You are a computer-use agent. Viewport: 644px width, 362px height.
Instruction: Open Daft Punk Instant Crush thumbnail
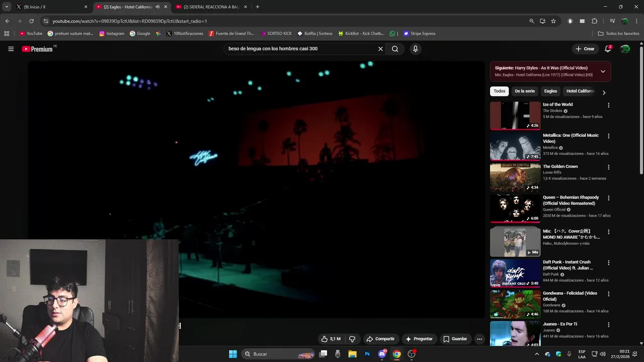(x=515, y=273)
